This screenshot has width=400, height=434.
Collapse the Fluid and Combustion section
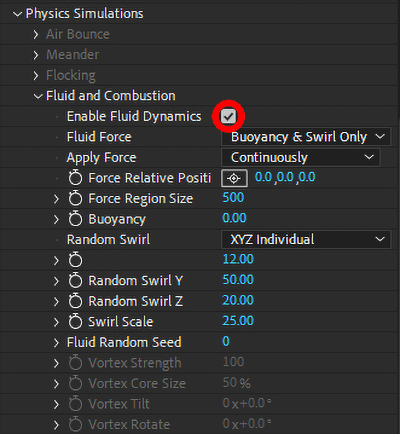coord(38,96)
